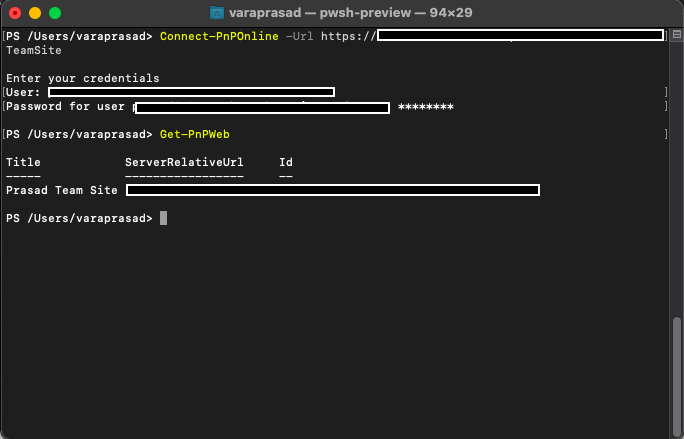Click the ServerRelativeUrl column header

click(184, 162)
